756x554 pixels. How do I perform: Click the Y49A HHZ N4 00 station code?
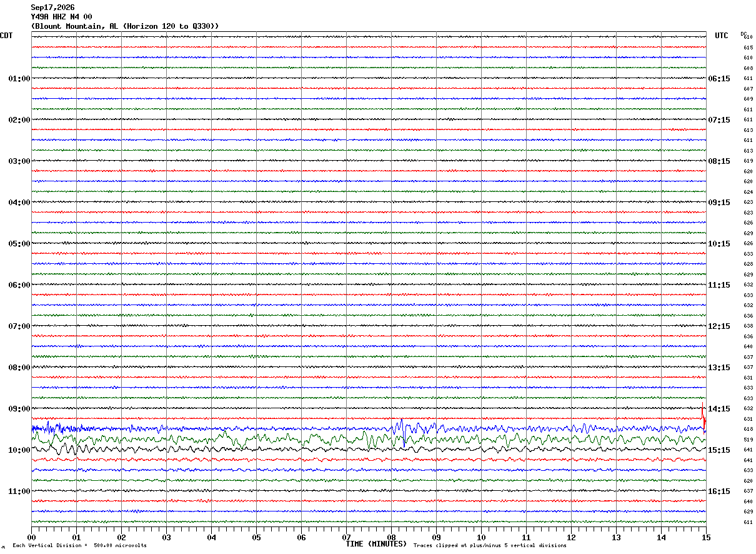click(x=61, y=17)
